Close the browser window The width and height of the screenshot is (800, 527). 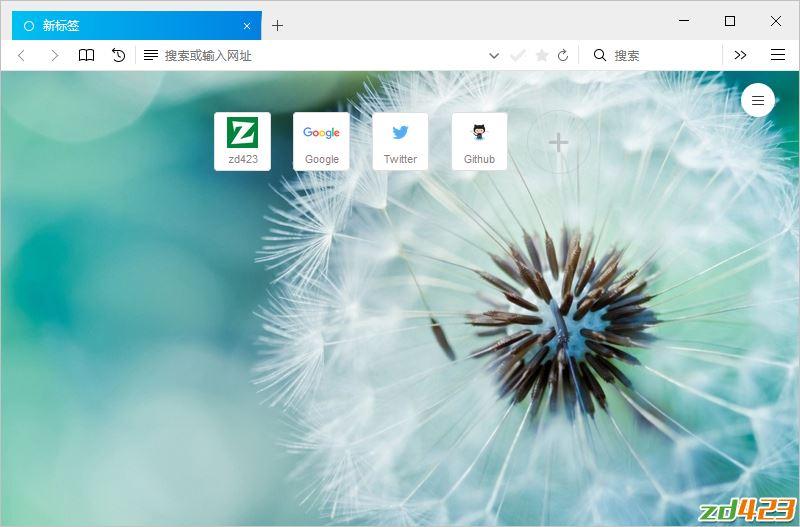click(776, 21)
